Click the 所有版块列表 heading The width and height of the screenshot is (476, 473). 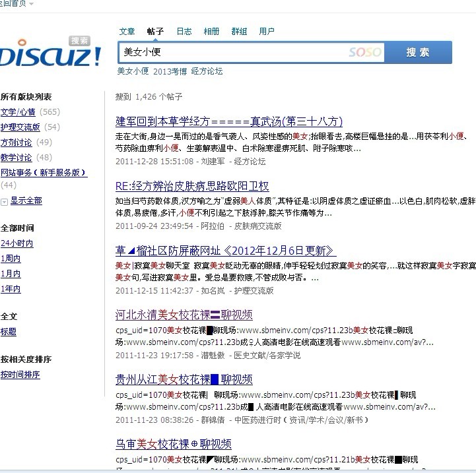coord(26,97)
